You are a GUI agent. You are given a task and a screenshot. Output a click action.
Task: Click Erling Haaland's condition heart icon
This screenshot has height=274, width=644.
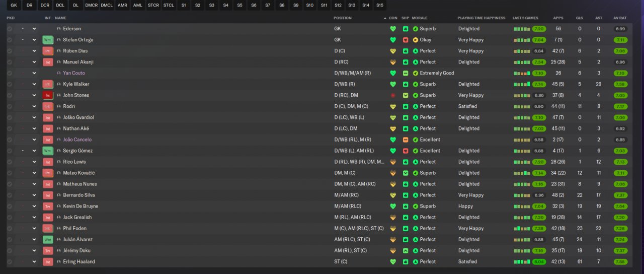[393, 261]
